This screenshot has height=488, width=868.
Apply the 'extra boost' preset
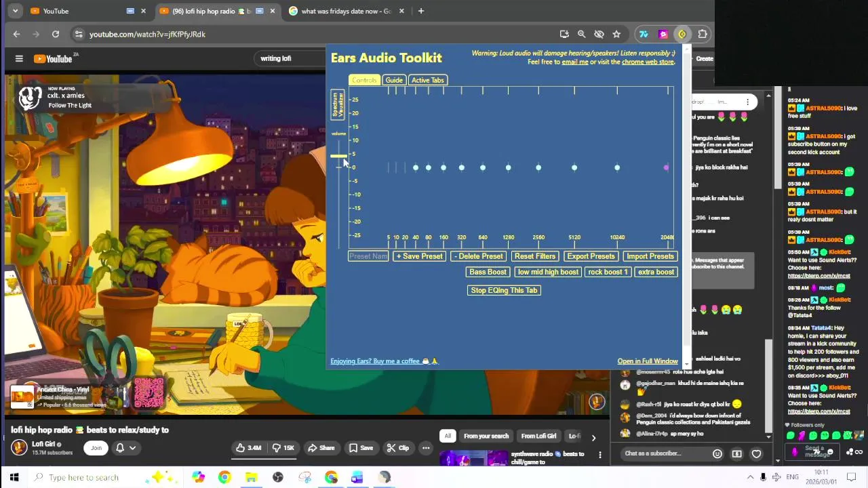pyautogui.click(x=656, y=272)
